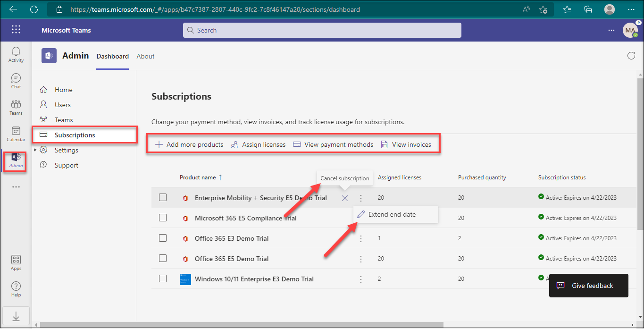Tick the Windows 10/11 Enterprise E3 checkbox
The image size is (644, 329).
point(163,279)
